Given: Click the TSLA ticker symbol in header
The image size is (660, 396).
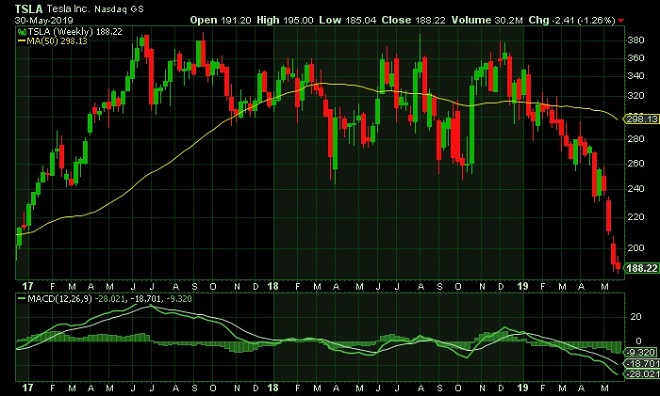Looking at the screenshot, I should pos(29,9).
